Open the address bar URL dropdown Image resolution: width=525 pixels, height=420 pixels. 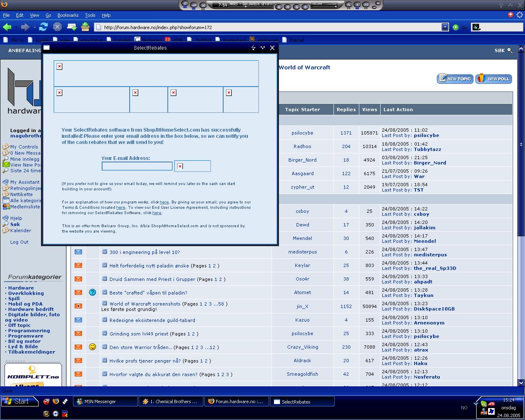[445, 27]
